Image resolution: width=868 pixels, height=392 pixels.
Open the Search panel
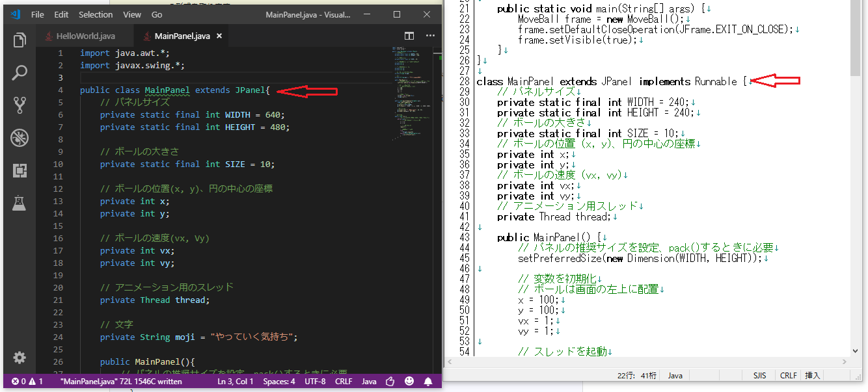click(x=19, y=72)
